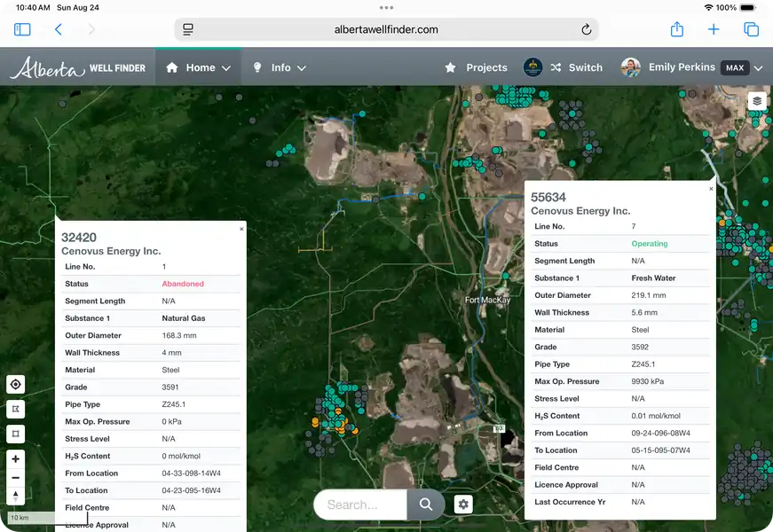773x532 pixels.
Task: Show the Safari tab overview icon
Action: coord(751,29)
